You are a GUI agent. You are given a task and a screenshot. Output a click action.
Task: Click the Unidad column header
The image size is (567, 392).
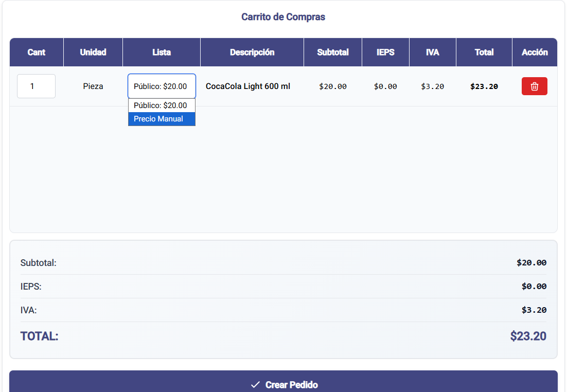click(93, 52)
